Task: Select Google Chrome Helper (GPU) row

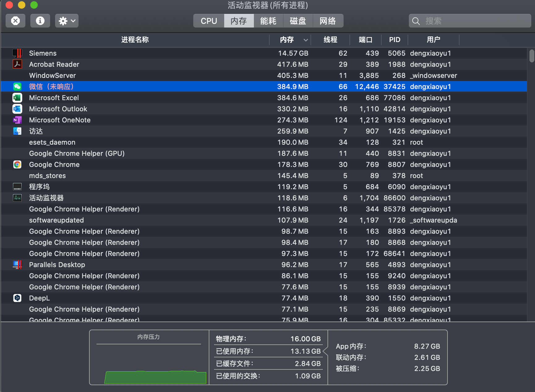Action: coord(264,153)
